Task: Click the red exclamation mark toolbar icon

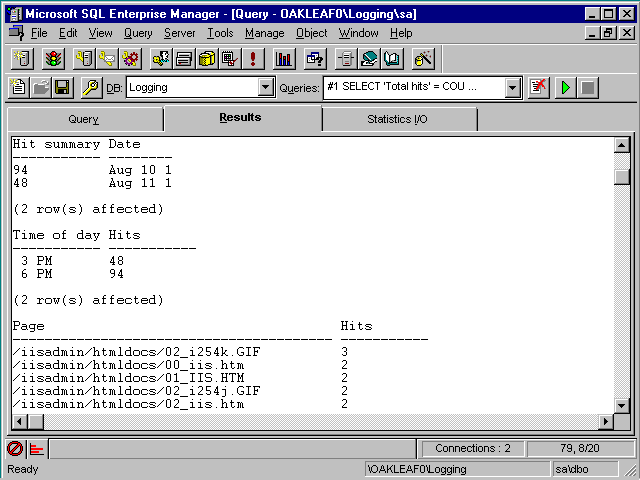Action: [253, 59]
